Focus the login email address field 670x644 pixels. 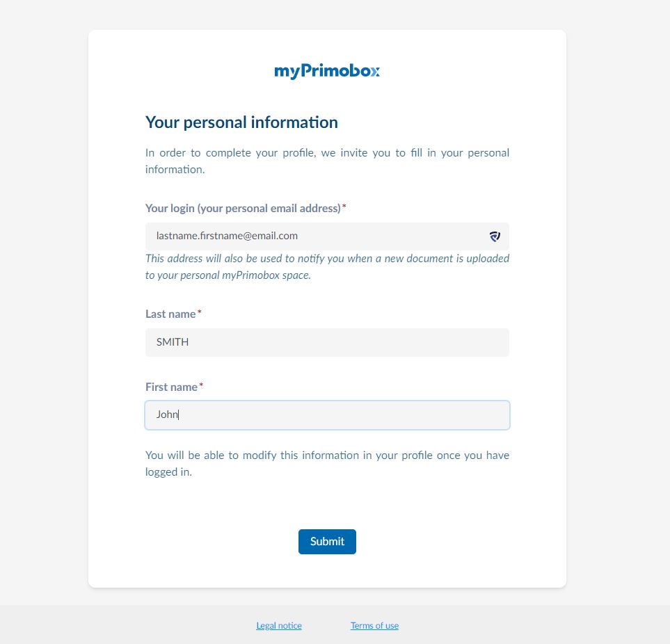[327, 236]
